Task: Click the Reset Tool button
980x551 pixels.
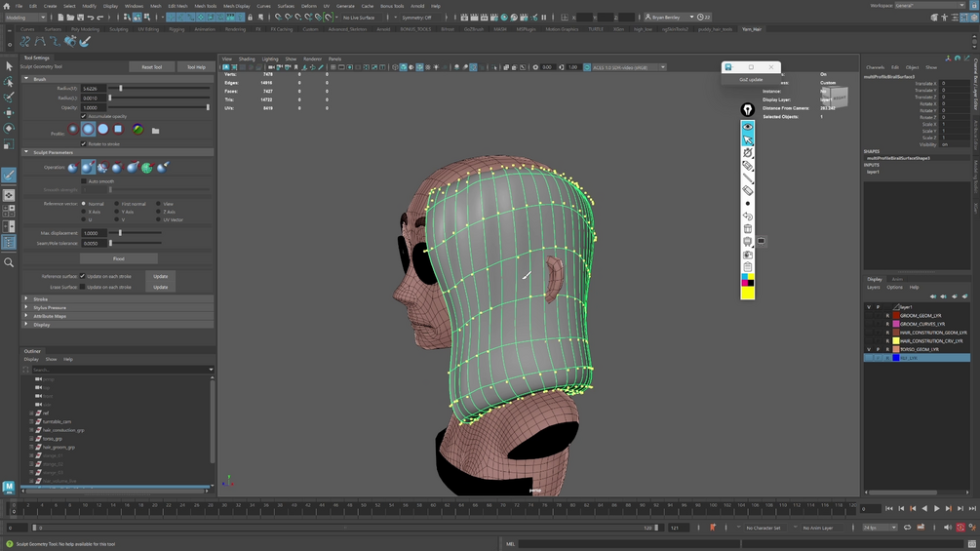Action: pos(151,67)
